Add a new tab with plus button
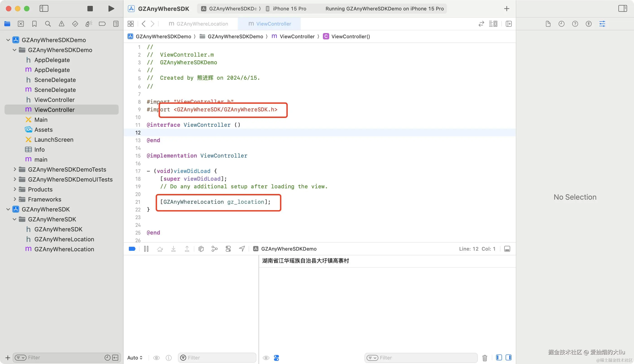Screen dimensions: 634x364 (507, 9)
